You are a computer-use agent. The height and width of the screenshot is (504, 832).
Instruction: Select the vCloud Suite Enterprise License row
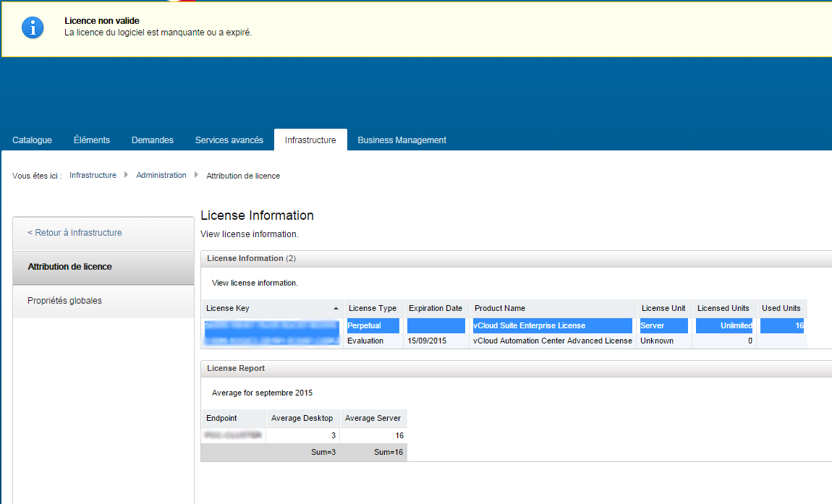point(529,325)
